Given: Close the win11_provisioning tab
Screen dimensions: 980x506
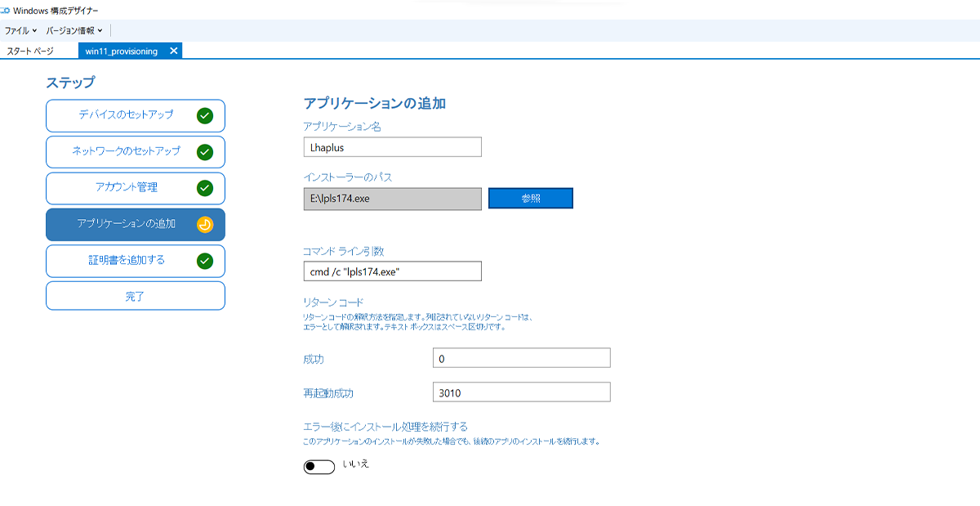Looking at the screenshot, I should click(x=173, y=49).
